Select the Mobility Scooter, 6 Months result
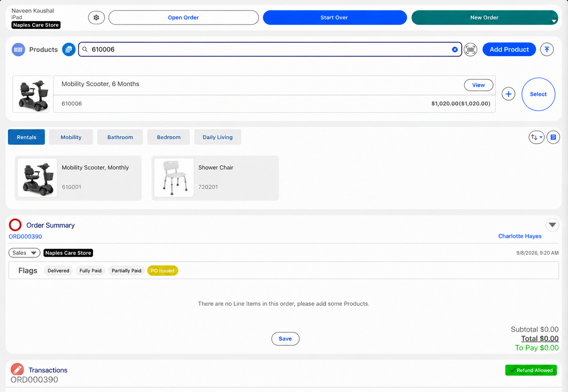The width and height of the screenshot is (568, 392). coord(538,94)
